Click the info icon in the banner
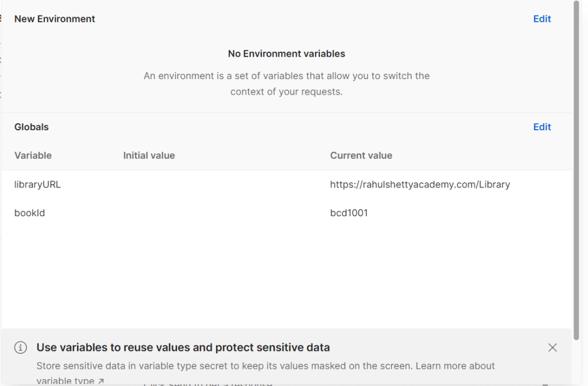 [x=20, y=348]
